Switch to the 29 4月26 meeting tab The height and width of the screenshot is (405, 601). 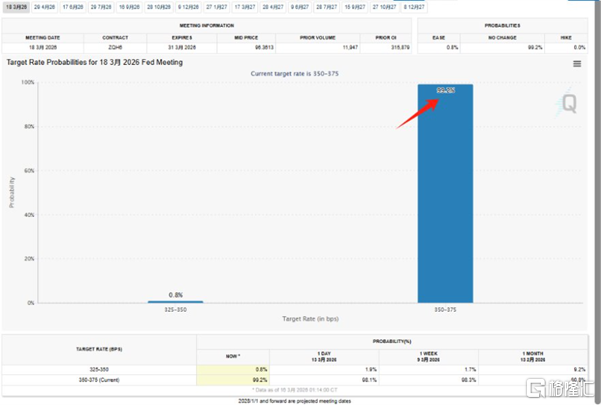click(44, 7)
